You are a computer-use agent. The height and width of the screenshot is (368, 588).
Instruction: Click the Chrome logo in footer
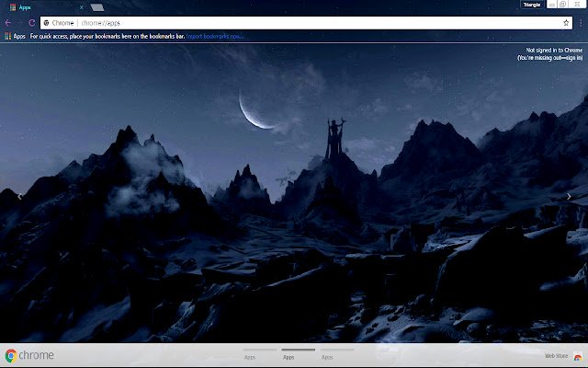[x=29, y=355]
